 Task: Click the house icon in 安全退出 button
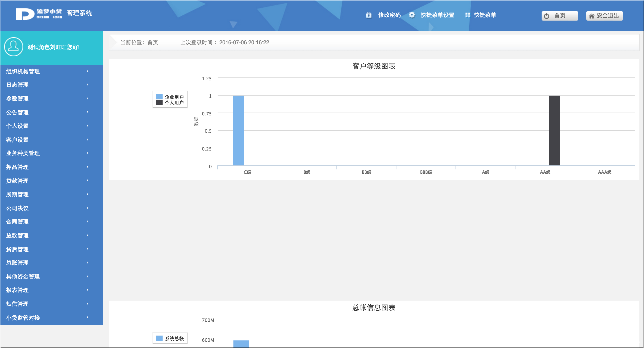tap(591, 16)
